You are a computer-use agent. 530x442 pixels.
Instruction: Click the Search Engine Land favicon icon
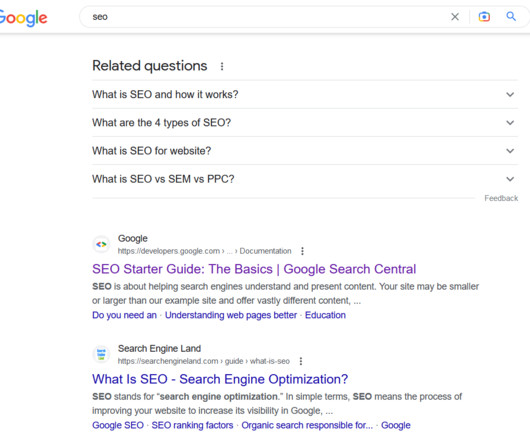pos(101,354)
